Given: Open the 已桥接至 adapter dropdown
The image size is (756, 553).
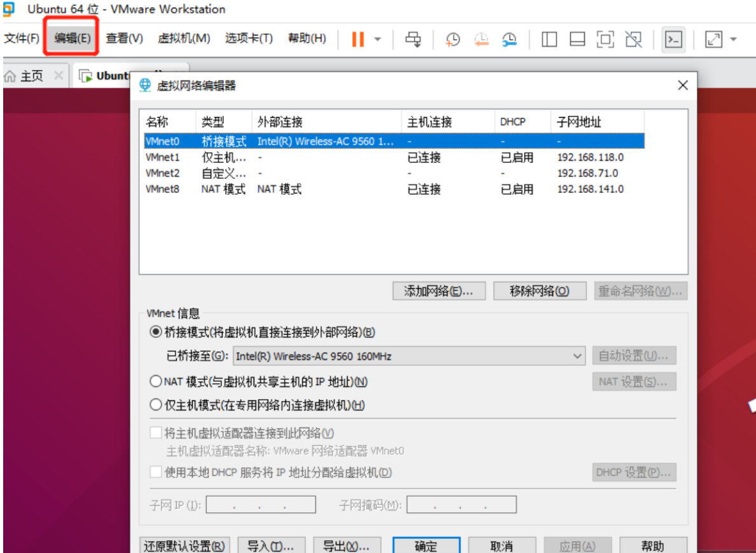Looking at the screenshot, I should 409,356.
